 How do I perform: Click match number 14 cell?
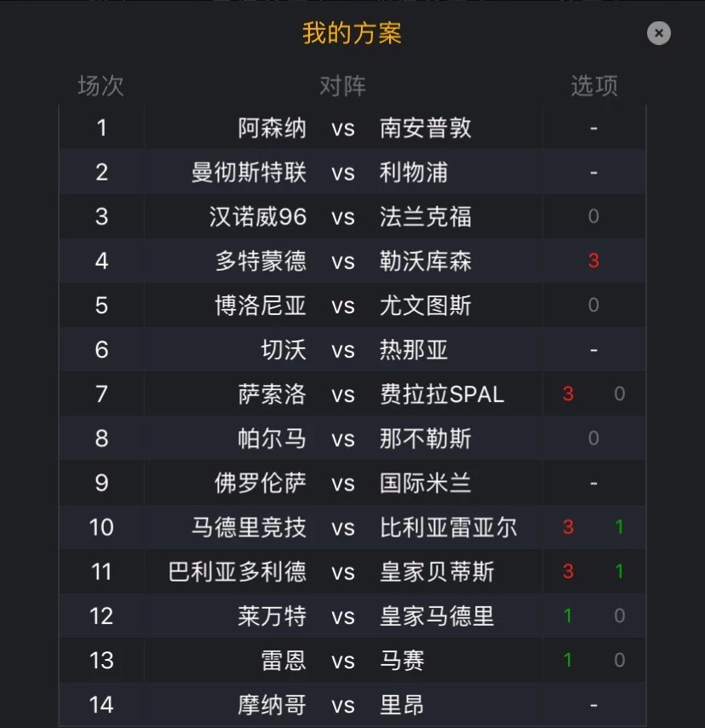tap(101, 704)
